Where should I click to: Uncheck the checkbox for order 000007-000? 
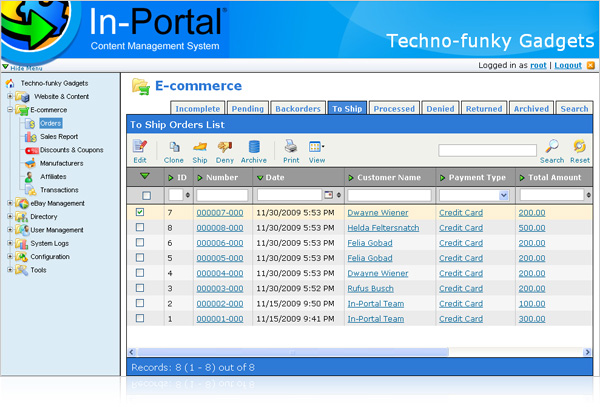tap(140, 212)
